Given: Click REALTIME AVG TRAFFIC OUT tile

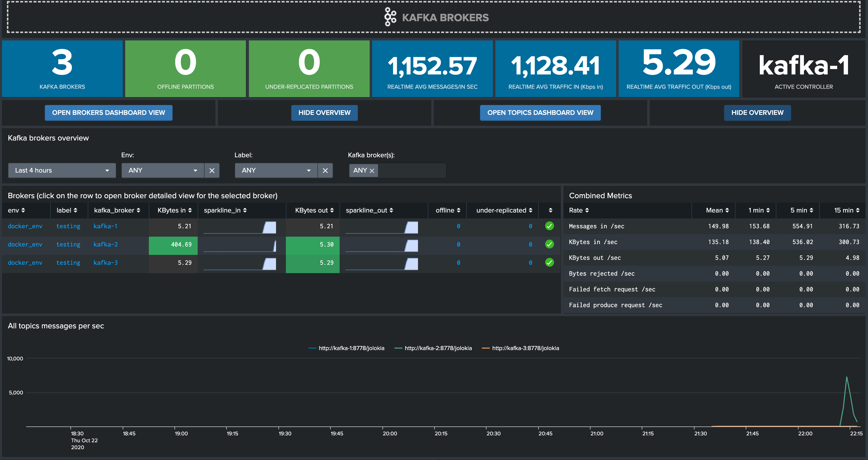Looking at the screenshot, I should 679,69.
